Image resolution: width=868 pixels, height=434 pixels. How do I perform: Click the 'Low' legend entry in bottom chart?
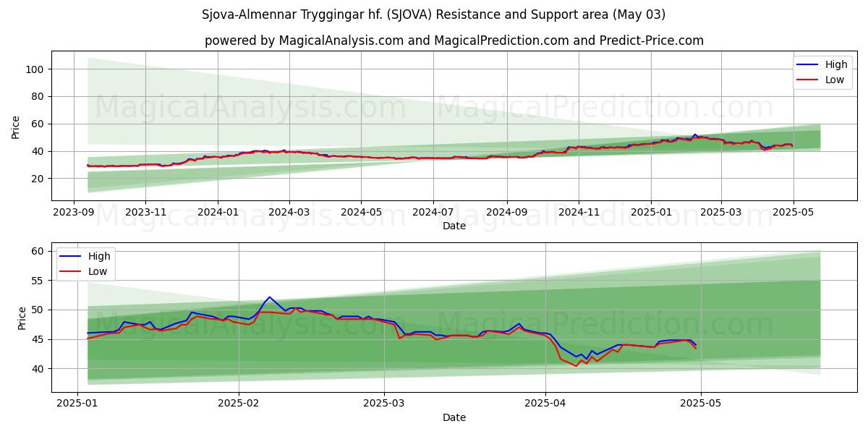pos(85,271)
